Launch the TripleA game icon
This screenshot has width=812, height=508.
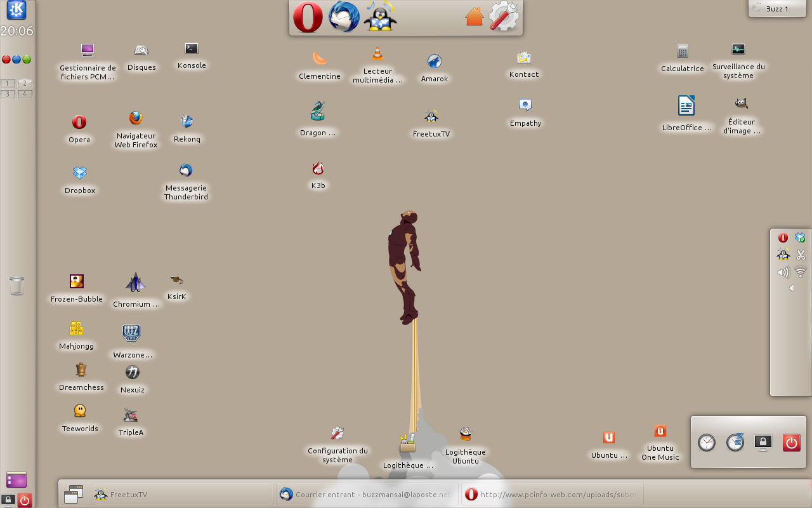click(x=131, y=415)
